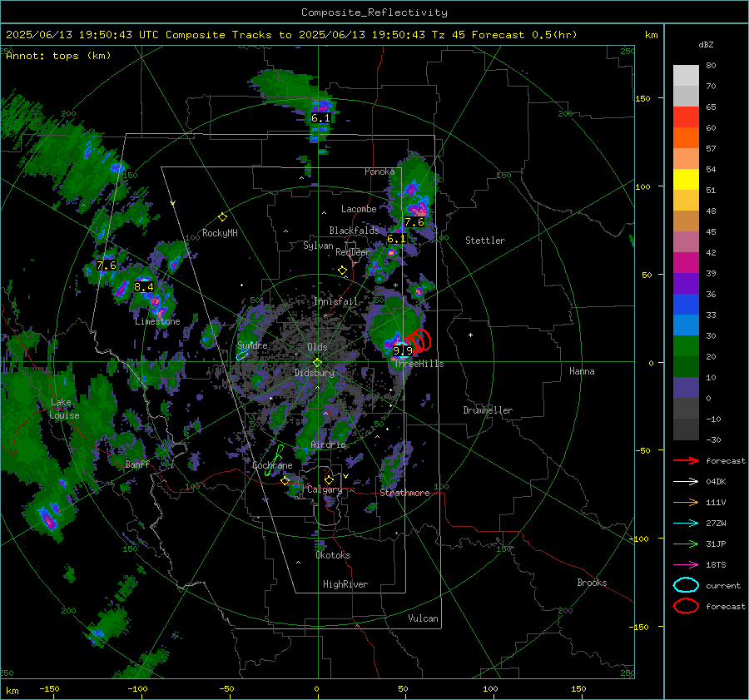This screenshot has width=749, height=700.
Task: Click the Innisfail town label
Action: 335,301
